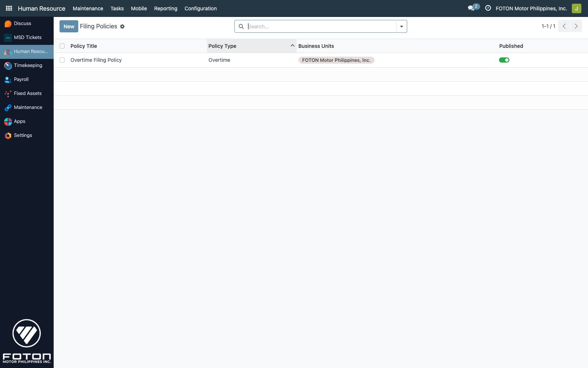Viewport: 588px width, 368px height.
Task: Open the Reporting menu
Action: tap(165, 8)
